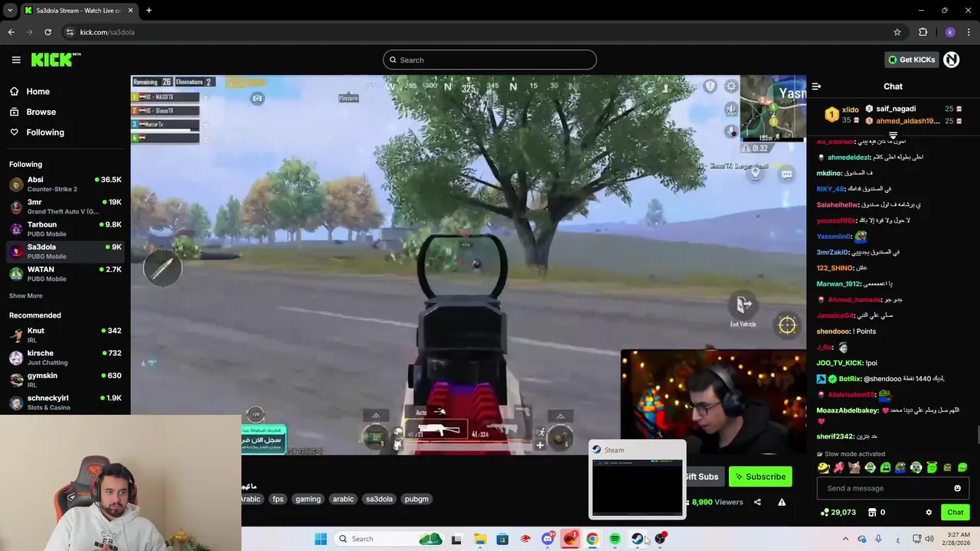Viewport: 980px width, 551px height.
Task: Click the chat scrollbar
Action: click(977, 435)
